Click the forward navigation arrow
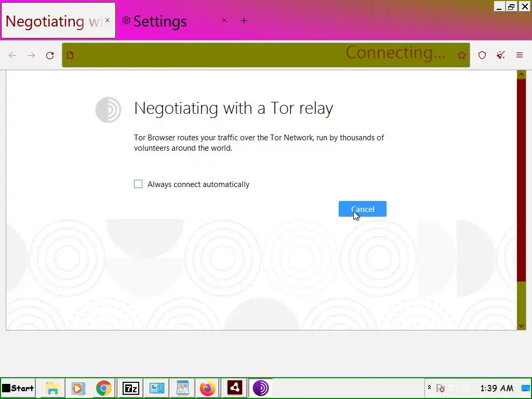Image resolution: width=532 pixels, height=399 pixels. (31, 55)
